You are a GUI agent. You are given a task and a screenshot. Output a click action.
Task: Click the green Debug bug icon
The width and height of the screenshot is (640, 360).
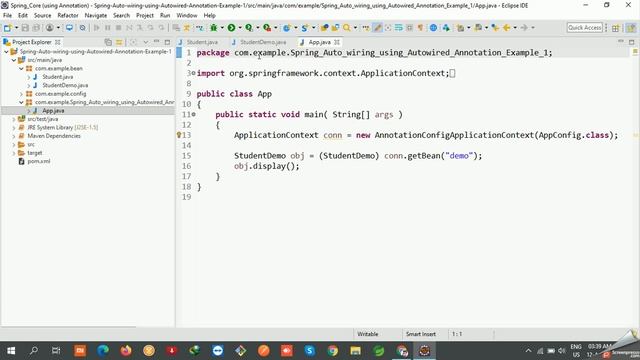(213, 28)
